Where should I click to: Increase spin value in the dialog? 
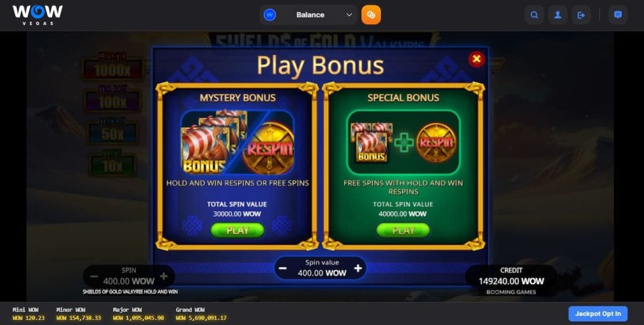(x=358, y=268)
